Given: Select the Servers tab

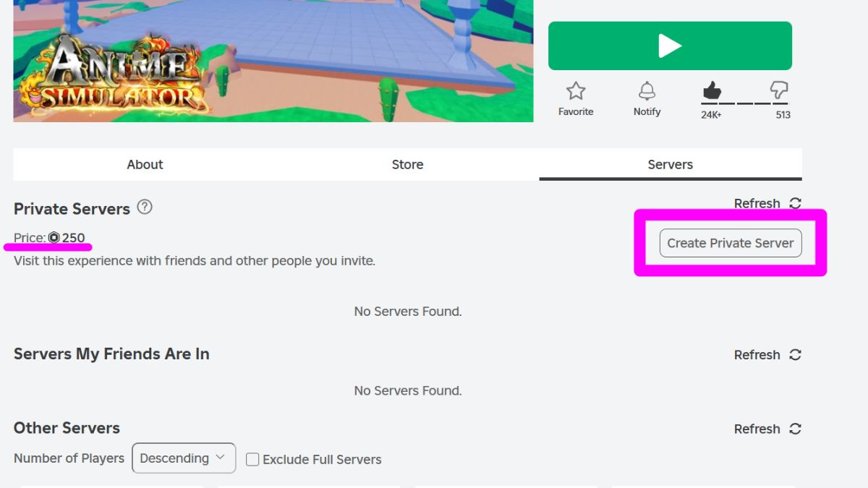Looking at the screenshot, I should pyautogui.click(x=670, y=164).
